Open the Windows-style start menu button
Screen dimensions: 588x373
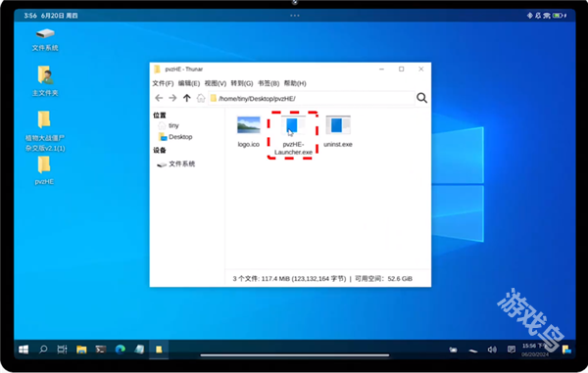[x=24, y=350]
